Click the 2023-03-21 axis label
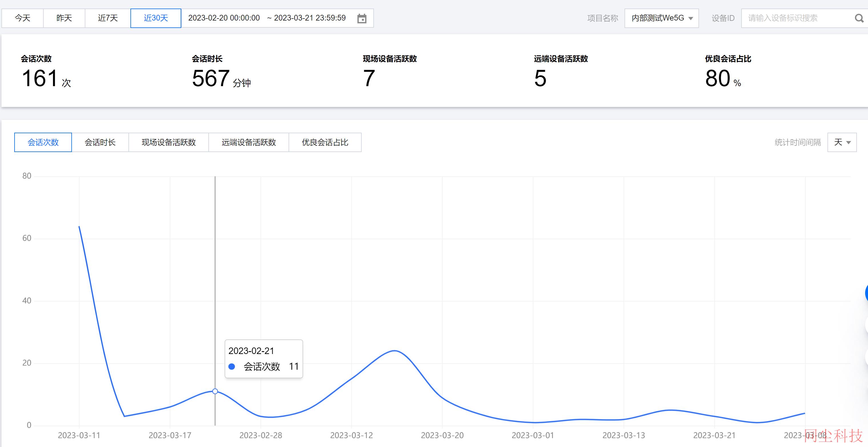This screenshot has width=868, height=447. coord(714,435)
